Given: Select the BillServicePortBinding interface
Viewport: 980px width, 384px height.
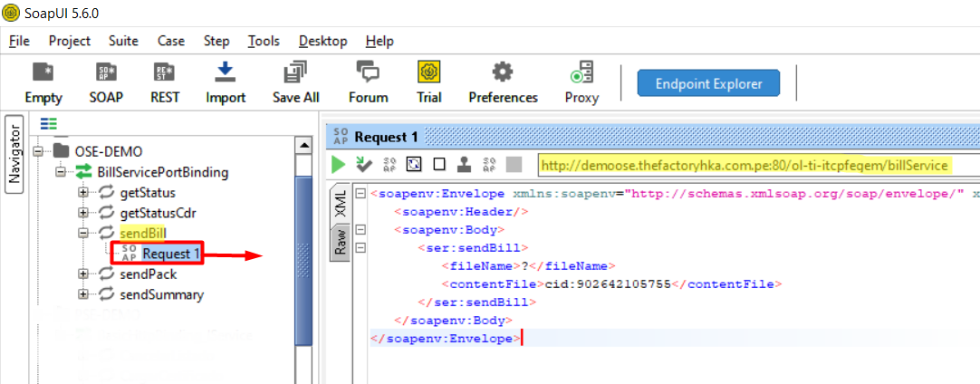Looking at the screenshot, I should click(162, 172).
